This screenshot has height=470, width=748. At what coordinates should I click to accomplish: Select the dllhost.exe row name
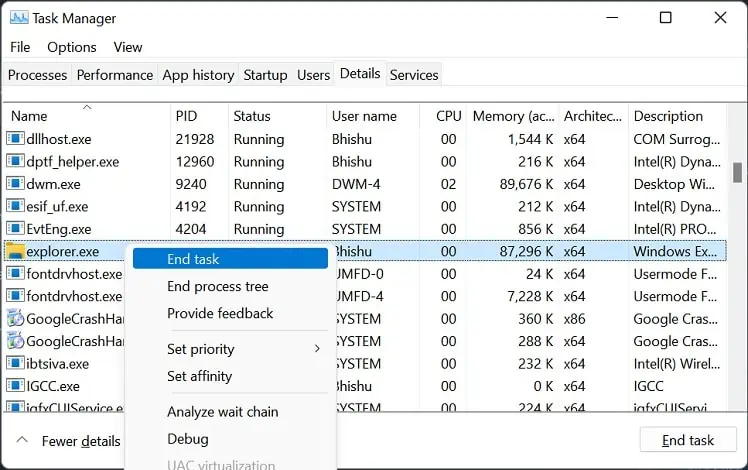(59, 139)
